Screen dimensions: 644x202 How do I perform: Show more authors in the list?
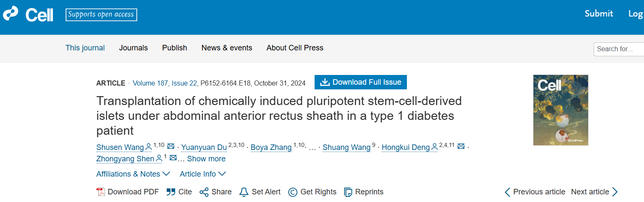click(x=206, y=159)
